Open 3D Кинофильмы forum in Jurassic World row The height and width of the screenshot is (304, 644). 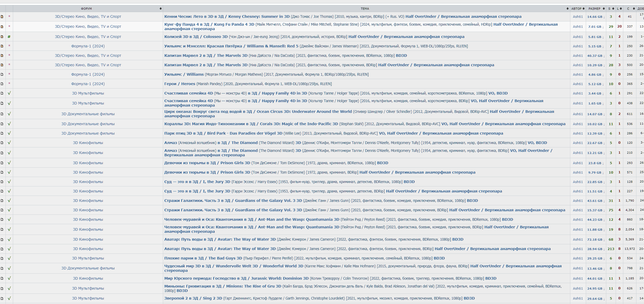(88, 278)
